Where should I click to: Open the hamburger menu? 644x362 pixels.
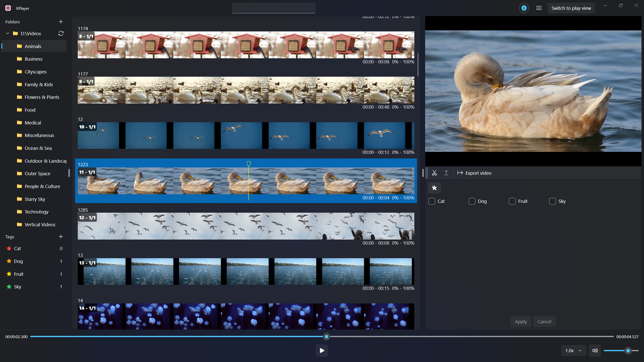pyautogui.click(x=539, y=8)
